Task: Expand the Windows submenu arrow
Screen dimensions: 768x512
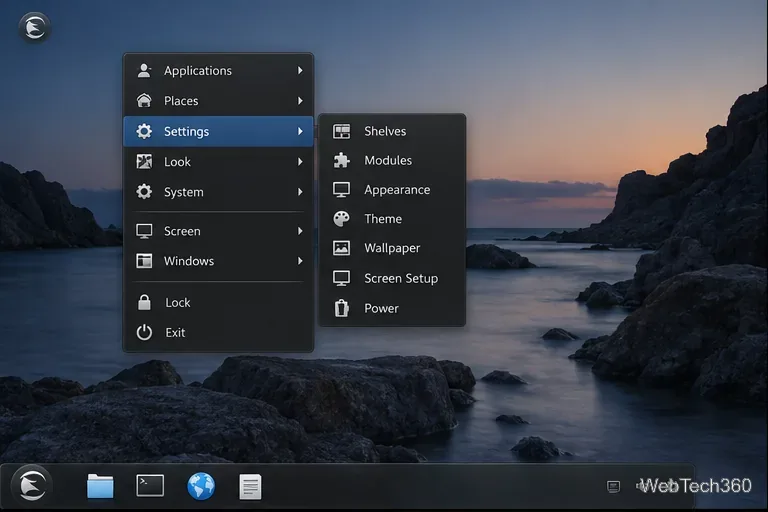Action: pos(300,261)
